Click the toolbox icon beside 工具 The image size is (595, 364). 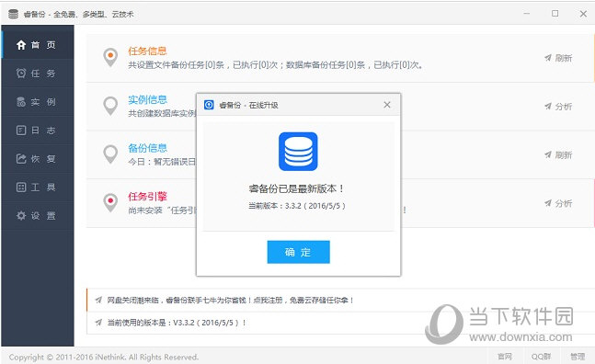(x=21, y=187)
